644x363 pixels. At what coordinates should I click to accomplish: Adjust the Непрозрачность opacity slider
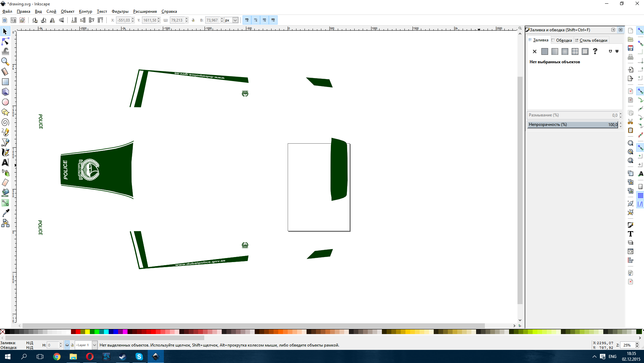[x=573, y=124]
